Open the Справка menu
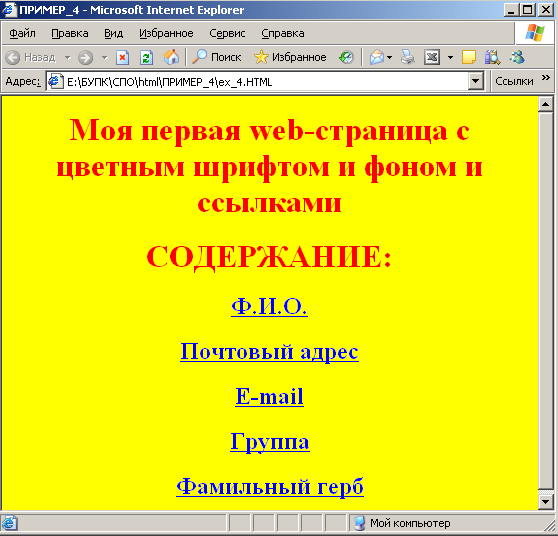Viewport: 558px width, 536px height. point(283,33)
